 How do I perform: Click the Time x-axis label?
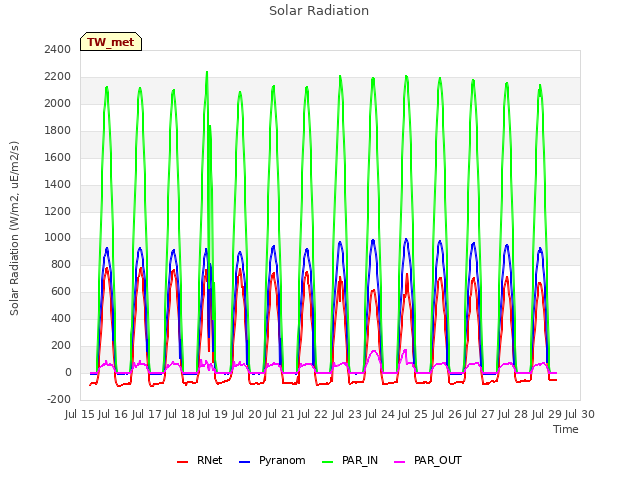click(566, 429)
